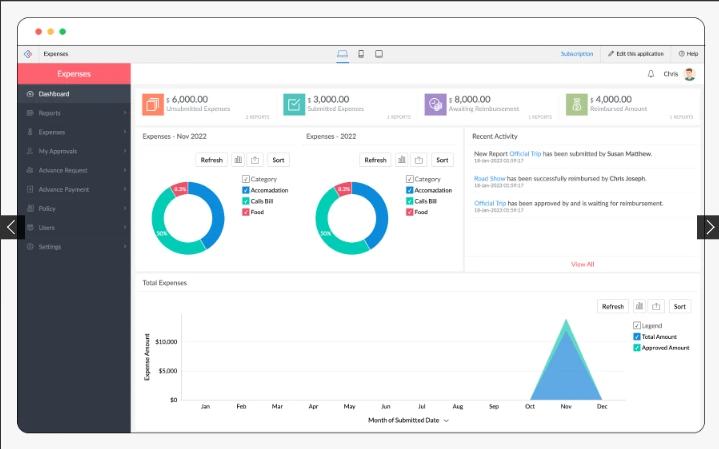Open Month of Submitted Date dropdown
This screenshot has height=449, width=719.
coord(408,420)
